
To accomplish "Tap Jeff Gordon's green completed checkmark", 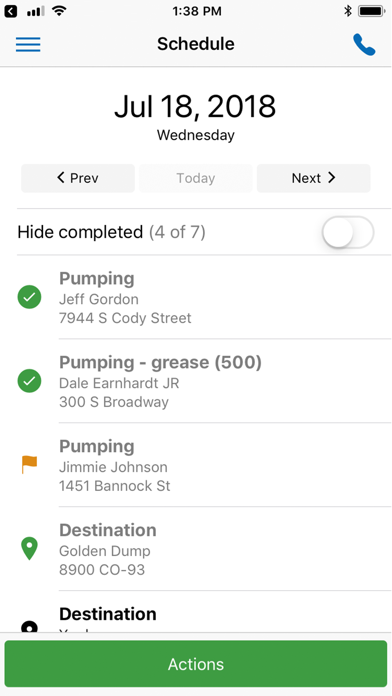I will pyautogui.click(x=29, y=297).
